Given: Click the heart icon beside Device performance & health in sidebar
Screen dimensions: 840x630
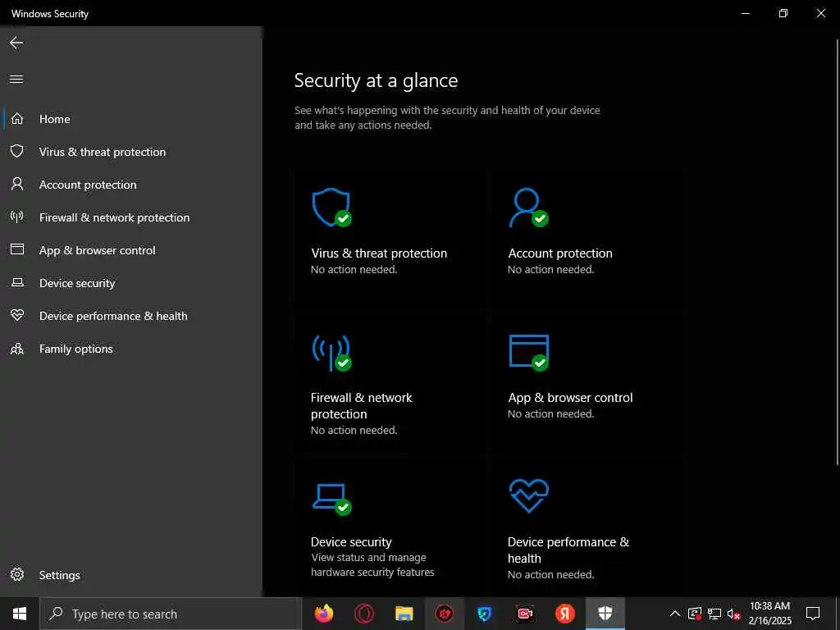Looking at the screenshot, I should (17, 315).
